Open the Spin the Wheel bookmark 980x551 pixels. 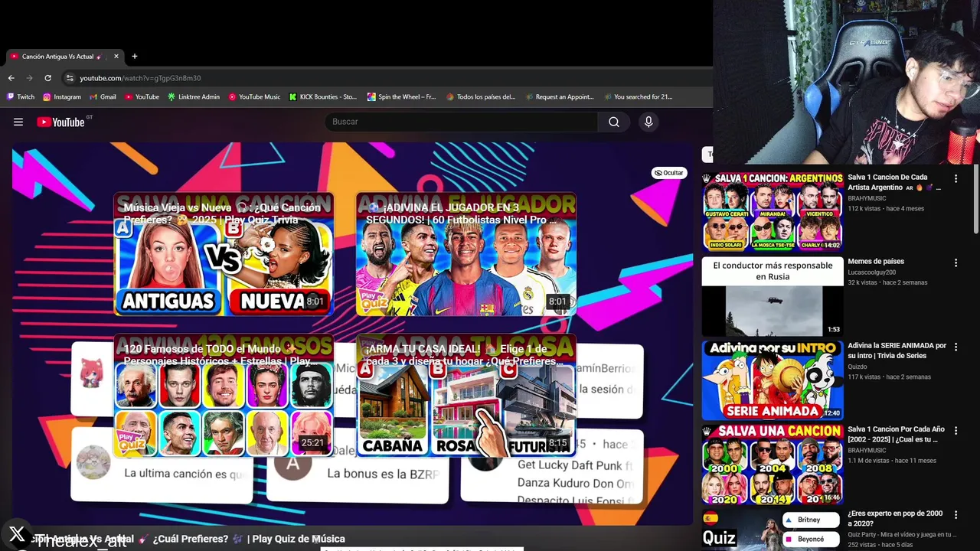click(x=401, y=97)
